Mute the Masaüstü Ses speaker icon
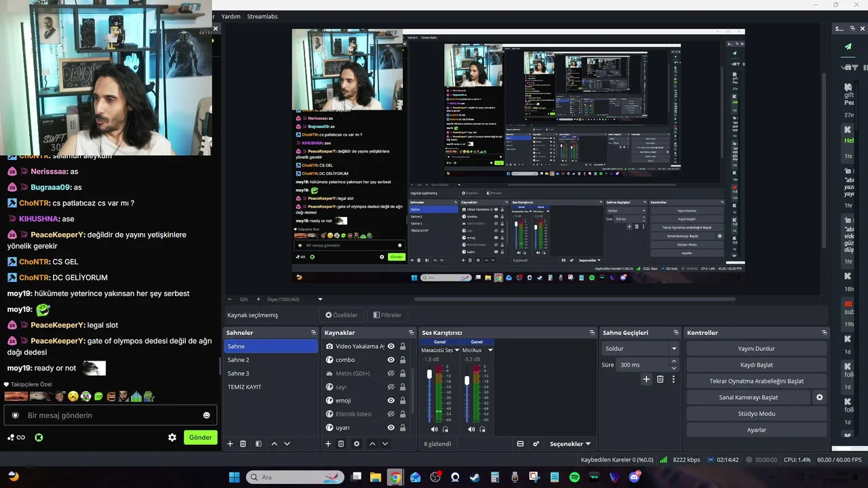 (434, 429)
